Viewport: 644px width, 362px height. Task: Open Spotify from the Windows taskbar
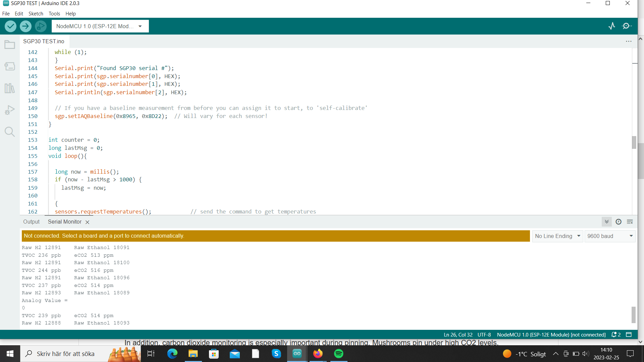coord(339,354)
